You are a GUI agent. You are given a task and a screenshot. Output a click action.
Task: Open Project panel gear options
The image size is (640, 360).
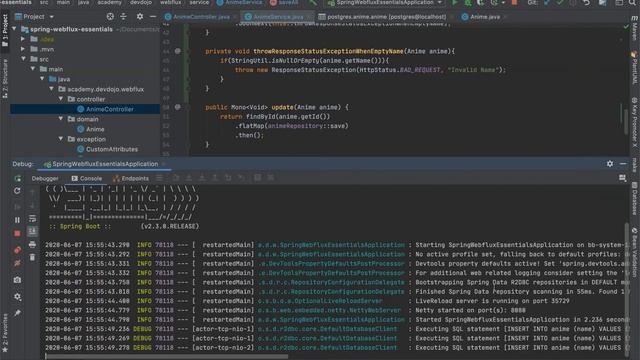coord(140,17)
